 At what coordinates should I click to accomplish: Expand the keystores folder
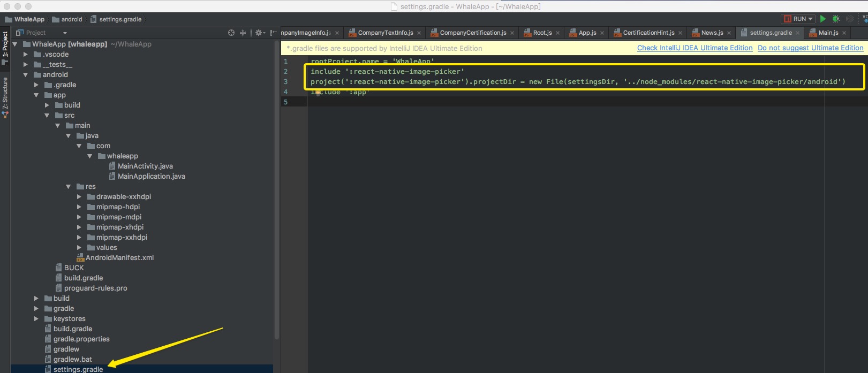(x=36, y=319)
